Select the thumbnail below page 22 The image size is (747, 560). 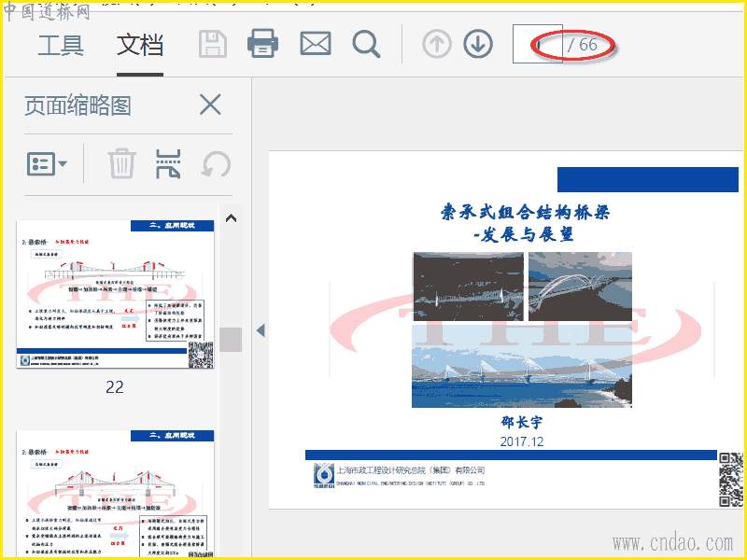[115, 494]
